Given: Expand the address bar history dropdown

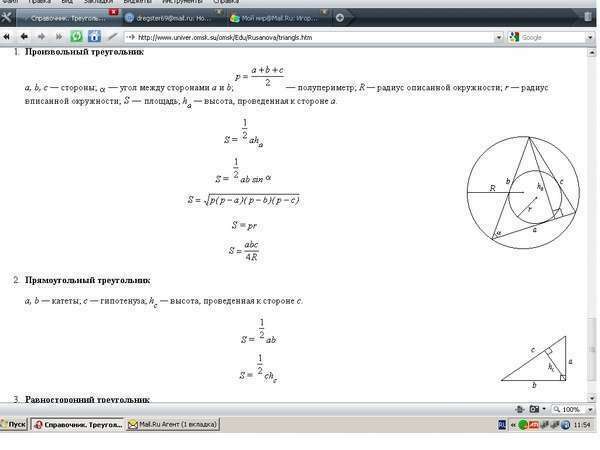Looking at the screenshot, I should pos(499,38).
